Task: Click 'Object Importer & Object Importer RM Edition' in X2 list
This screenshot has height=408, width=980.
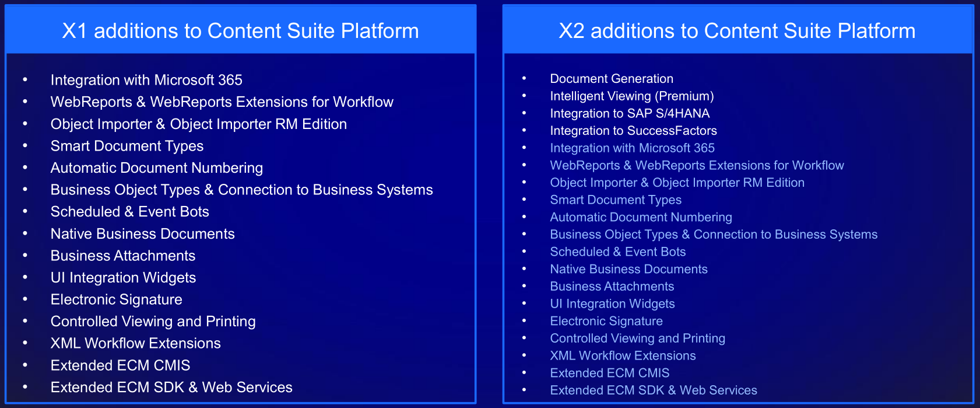Action: [x=677, y=183]
